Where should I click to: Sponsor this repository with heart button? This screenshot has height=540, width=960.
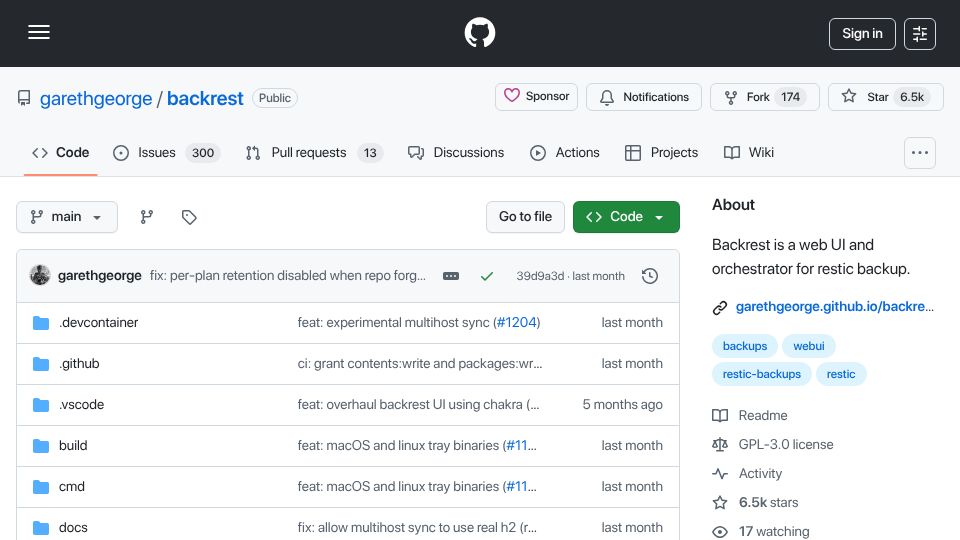point(536,97)
